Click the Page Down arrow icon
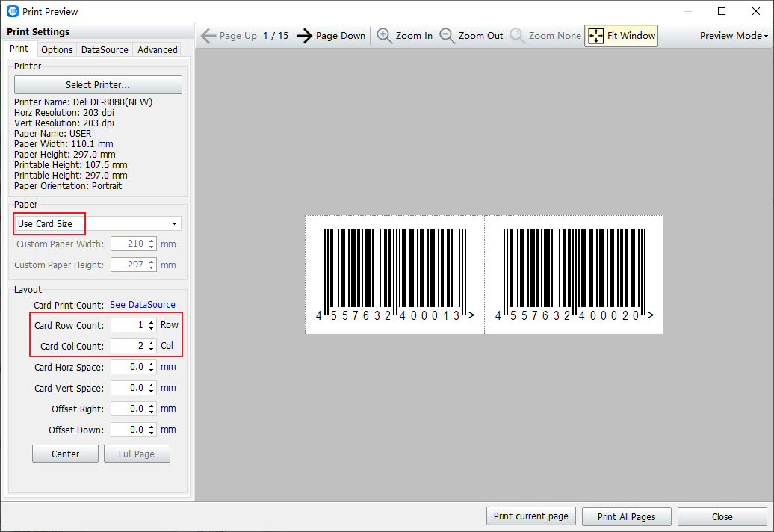The image size is (774, 532). 305,36
